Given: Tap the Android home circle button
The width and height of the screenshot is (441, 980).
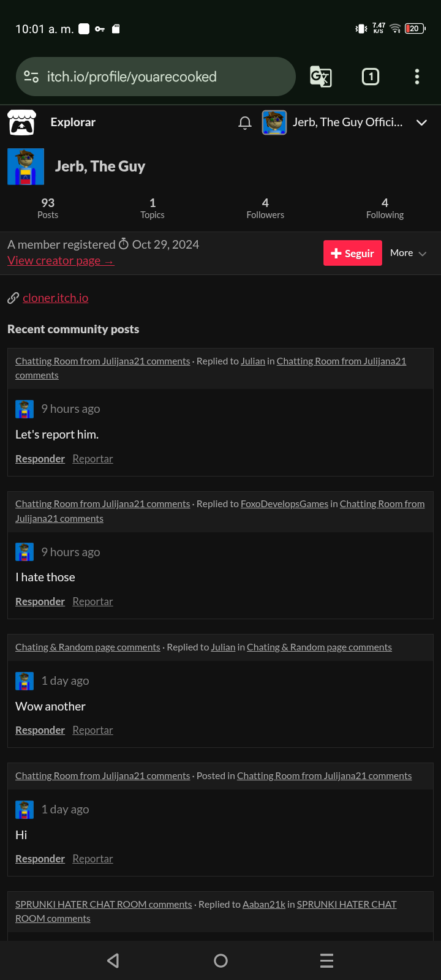Looking at the screenshot, I should 221,960.
